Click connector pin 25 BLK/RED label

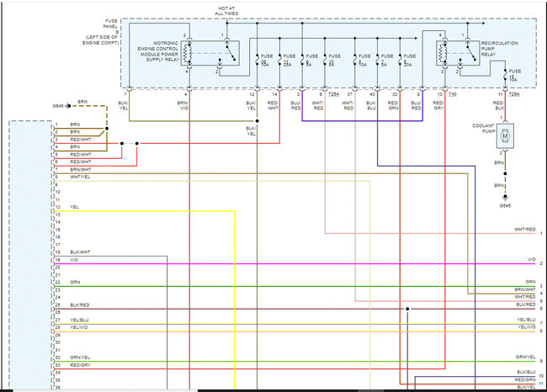point(80,305)
